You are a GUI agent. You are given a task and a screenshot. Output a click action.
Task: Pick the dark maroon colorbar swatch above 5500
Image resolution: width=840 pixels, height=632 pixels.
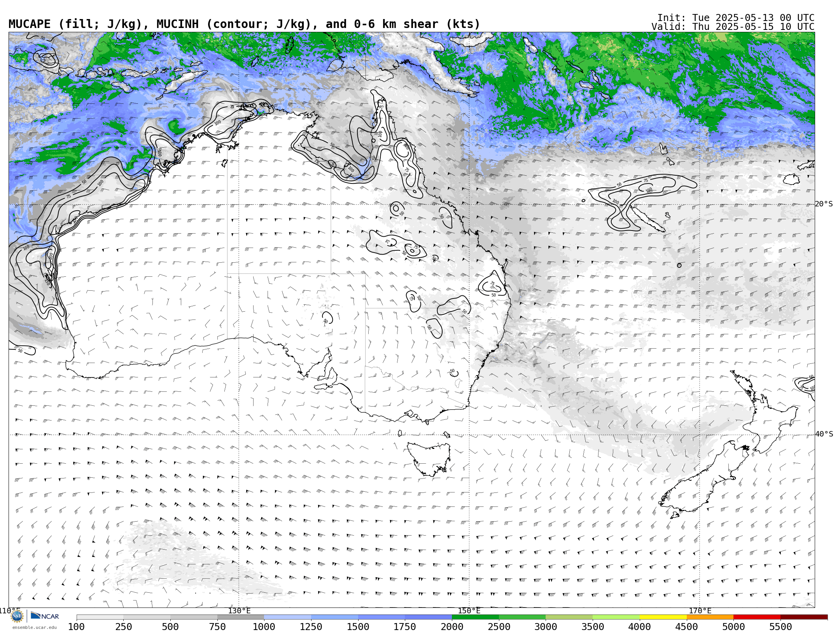[x=804, y=617]
